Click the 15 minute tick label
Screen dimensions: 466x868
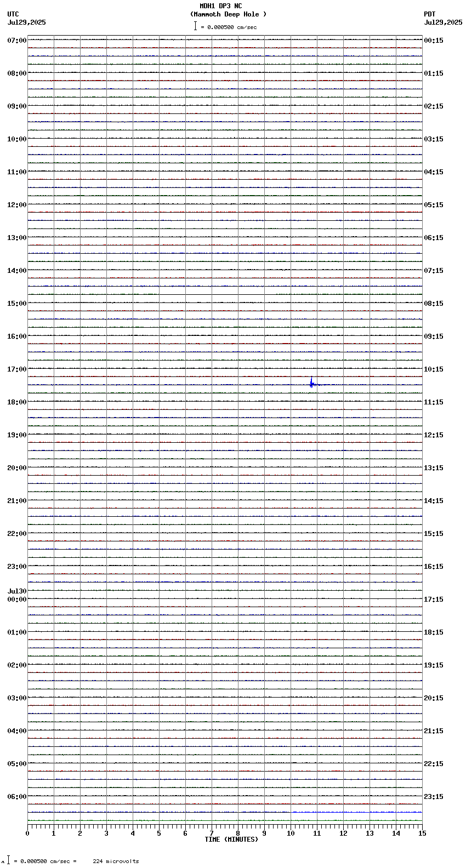click(422, 833)
